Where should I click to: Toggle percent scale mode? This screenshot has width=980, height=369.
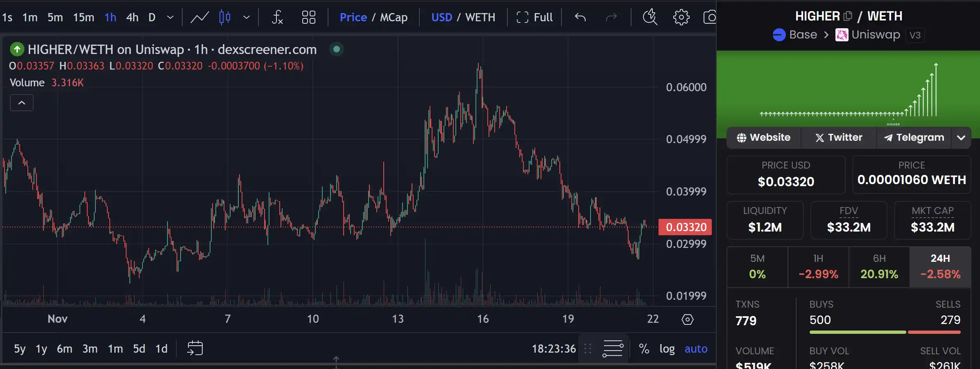pyautogui.click(x=644, y=349)
